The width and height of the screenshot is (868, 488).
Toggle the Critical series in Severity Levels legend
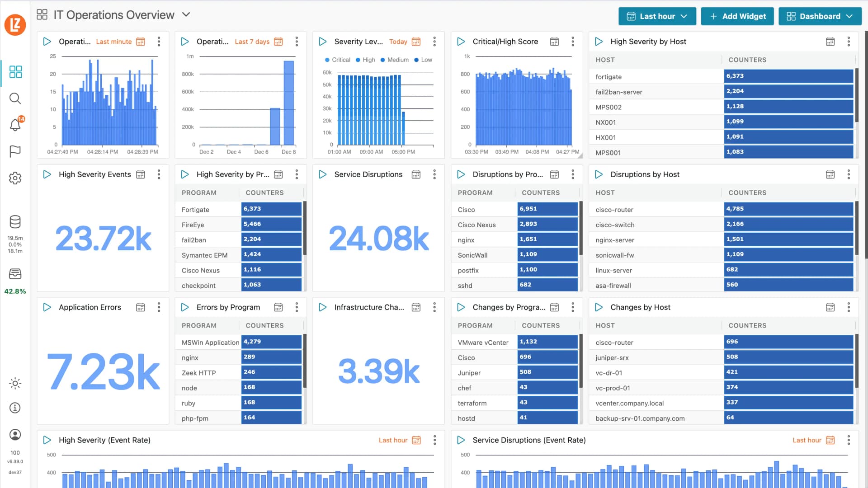[x=337, y=60]
